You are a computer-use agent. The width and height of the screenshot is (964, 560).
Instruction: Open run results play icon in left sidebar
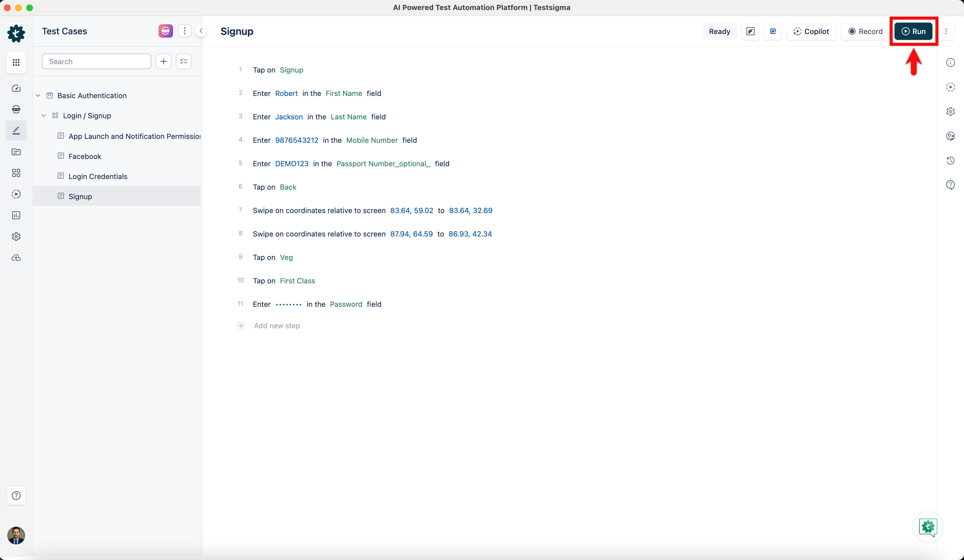[16, 194]
